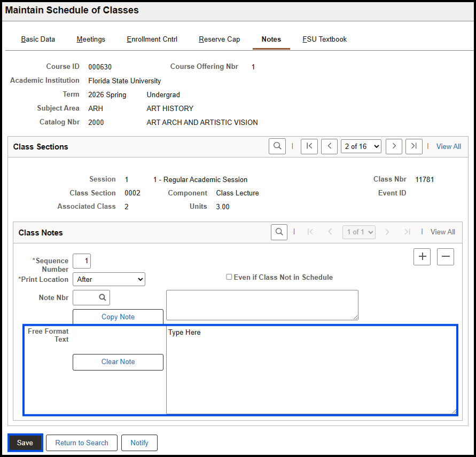View All class sections

pos(448,146)
